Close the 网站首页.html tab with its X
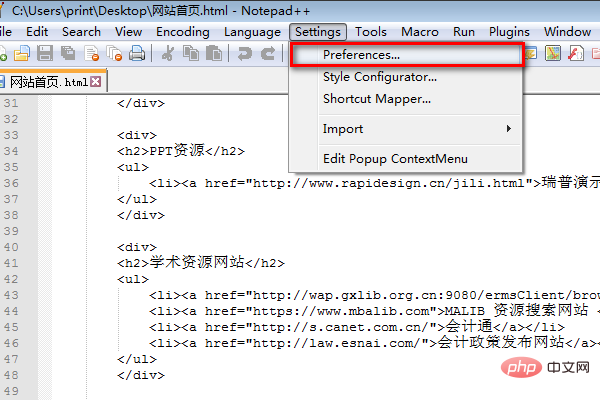 click(96, 82)
